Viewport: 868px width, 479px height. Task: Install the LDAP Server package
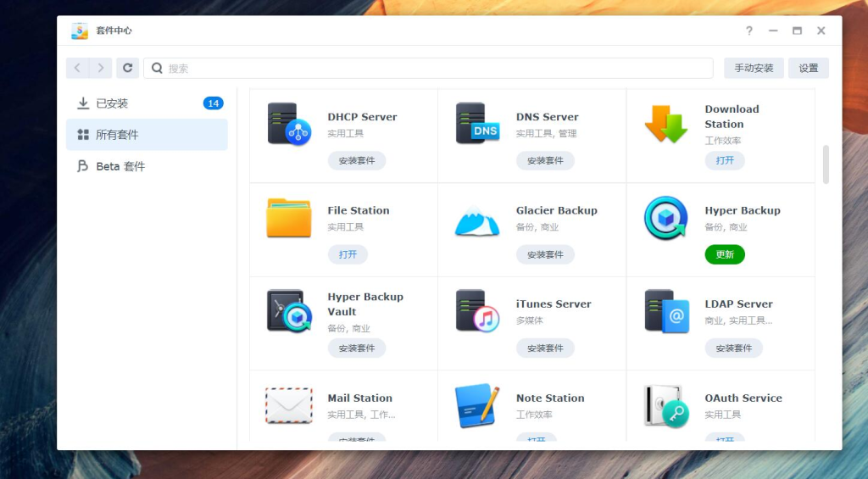click(x=733, y=348)
